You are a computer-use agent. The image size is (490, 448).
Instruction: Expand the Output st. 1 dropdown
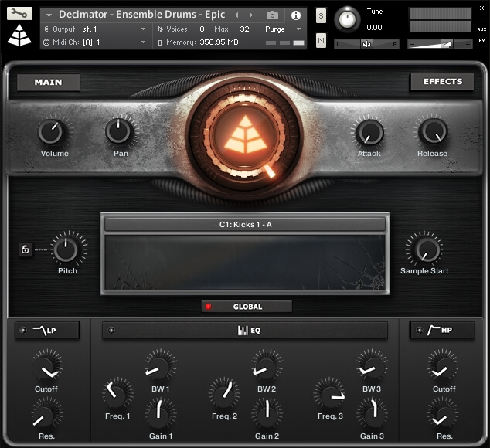coord(144,29)
